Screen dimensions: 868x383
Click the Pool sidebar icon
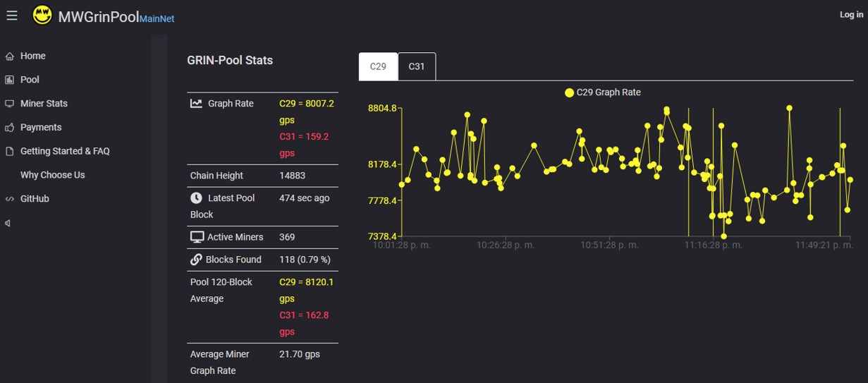[x=9, y=80]
